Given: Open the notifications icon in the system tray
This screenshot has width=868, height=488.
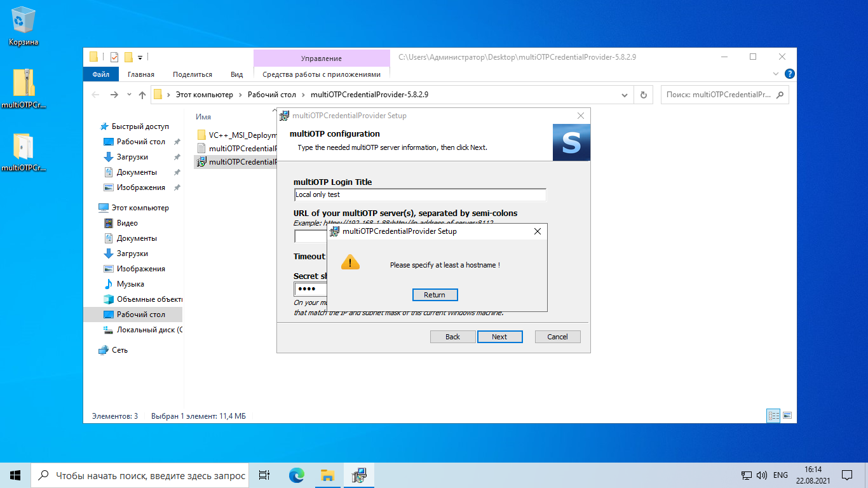Looking at the screenshot, I should click(x=846, y=475).
